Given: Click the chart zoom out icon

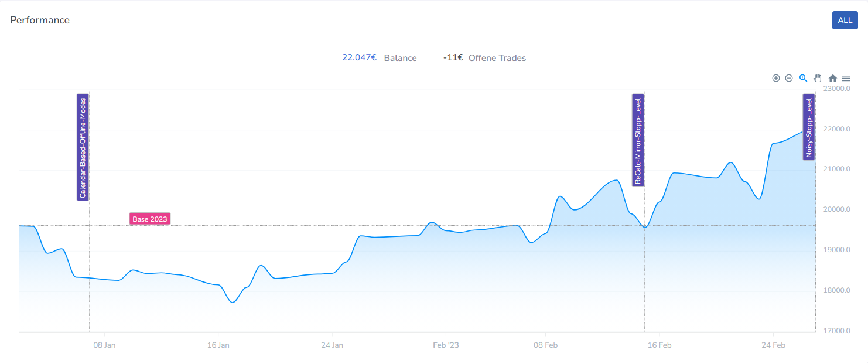Looking at the screenshot, I should [789, 78].
